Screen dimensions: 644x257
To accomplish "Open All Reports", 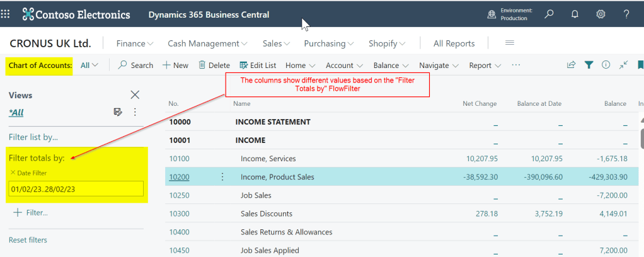I will [454, 43].
